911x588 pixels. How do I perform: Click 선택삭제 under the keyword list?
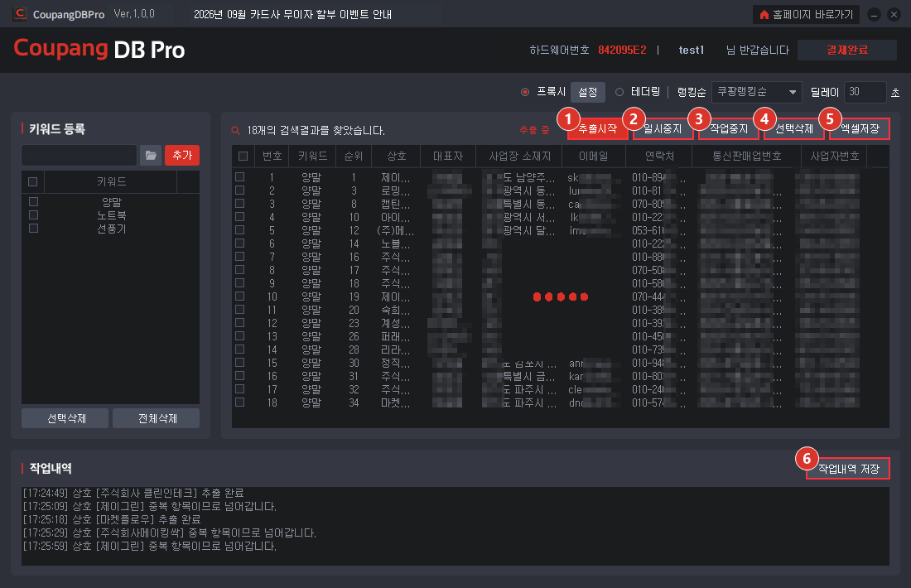pos(65,418)
